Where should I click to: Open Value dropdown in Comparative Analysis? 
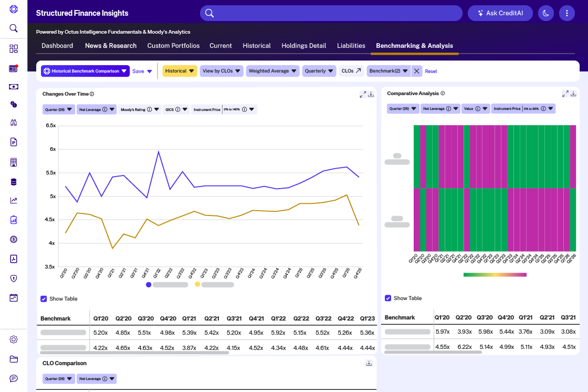[476, 109]
